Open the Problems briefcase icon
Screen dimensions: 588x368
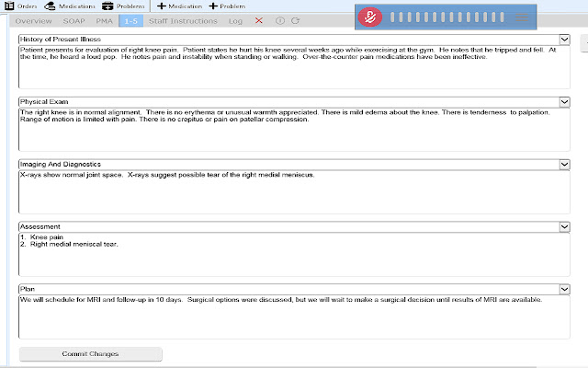point(107,6)
